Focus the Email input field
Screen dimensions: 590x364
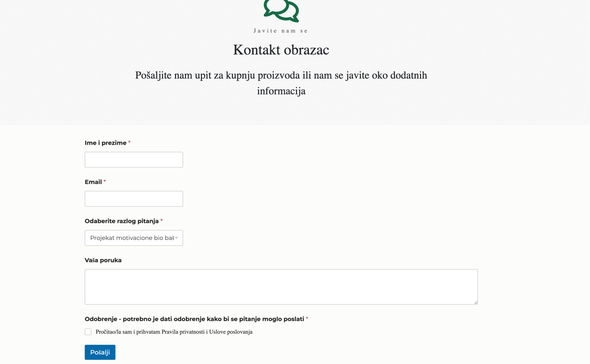[x=134, y=199]
